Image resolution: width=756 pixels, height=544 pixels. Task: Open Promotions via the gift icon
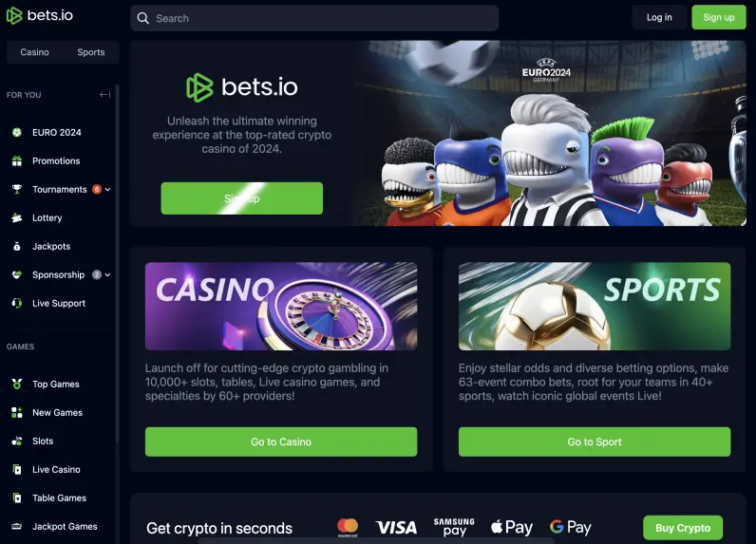[x=17, y=161]
